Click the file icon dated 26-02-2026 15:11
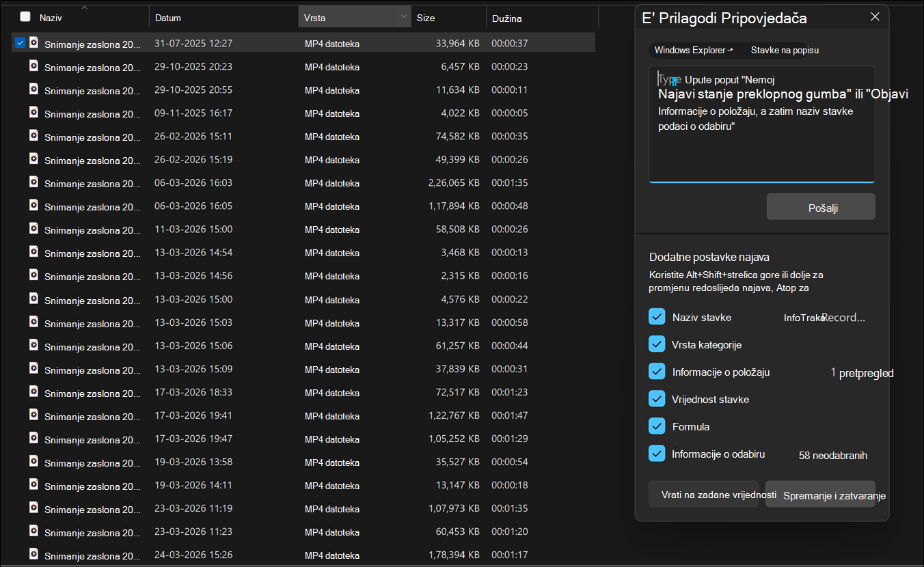The image size is (924, 567). [33, 135]
